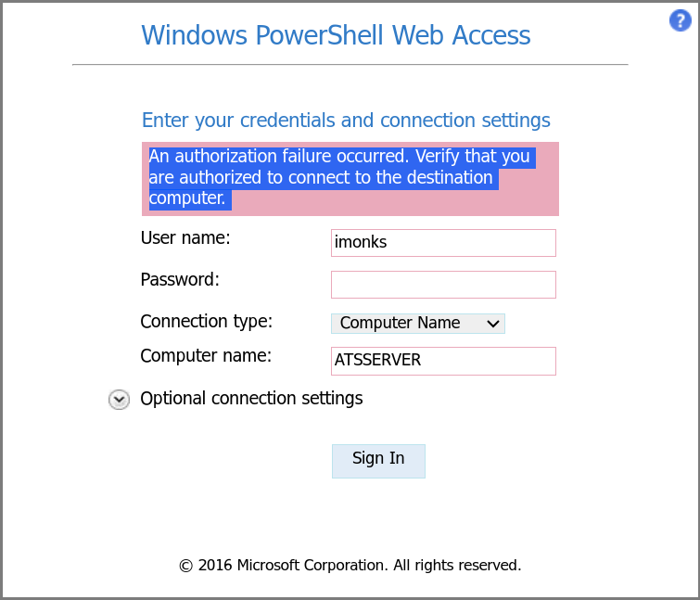Click the Password label
Viewport: 700px width, 600px height.
[x=180, y=279]
